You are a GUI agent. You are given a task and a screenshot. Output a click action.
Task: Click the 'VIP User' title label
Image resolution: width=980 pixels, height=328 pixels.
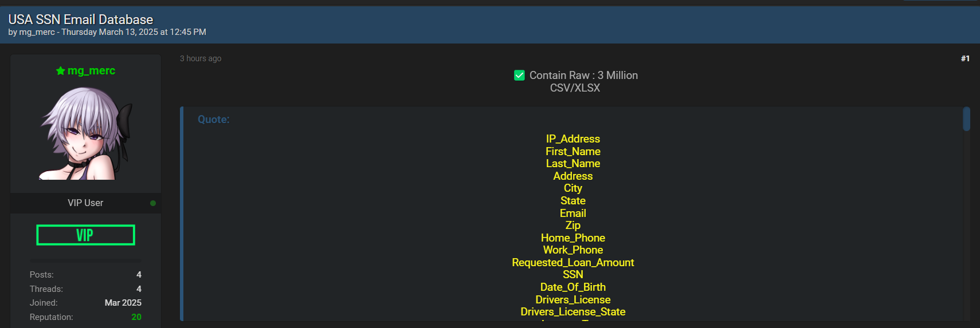coord(85,203)
